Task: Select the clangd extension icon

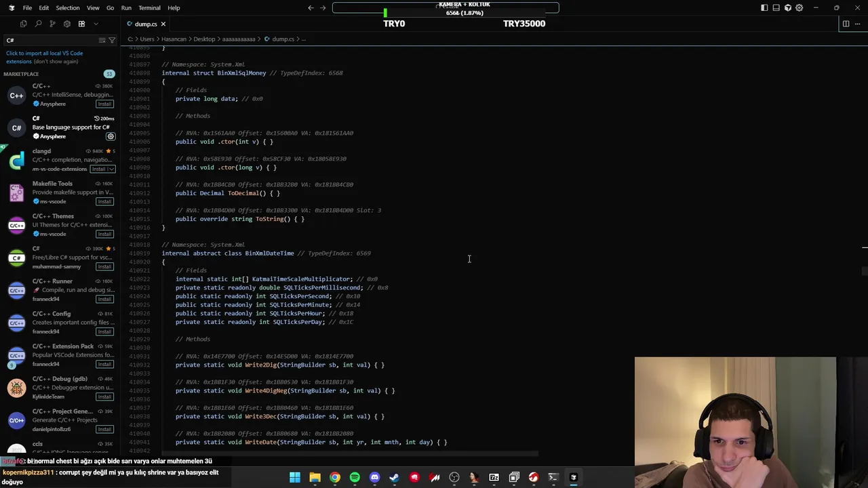Action: (x=16, y=160)
